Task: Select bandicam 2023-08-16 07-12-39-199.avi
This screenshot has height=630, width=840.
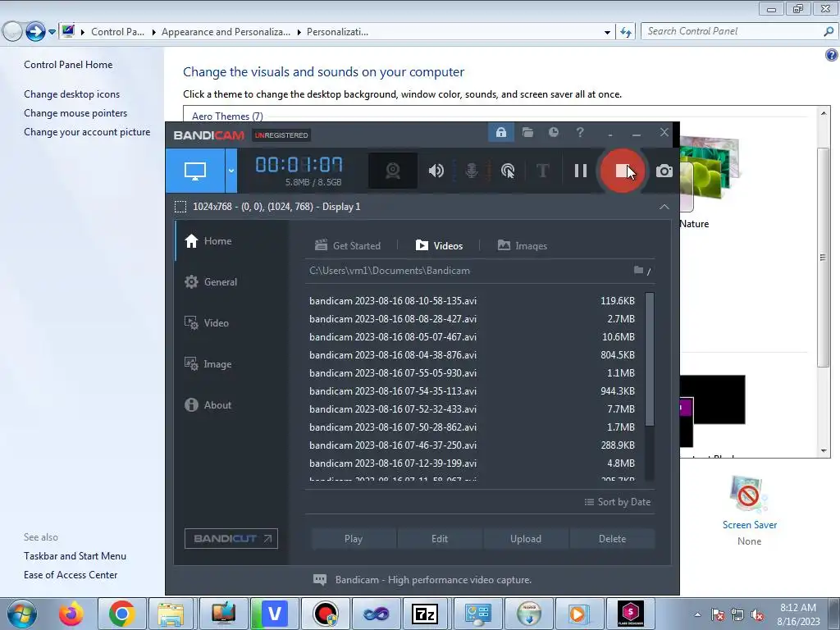Action: (472, 463)
